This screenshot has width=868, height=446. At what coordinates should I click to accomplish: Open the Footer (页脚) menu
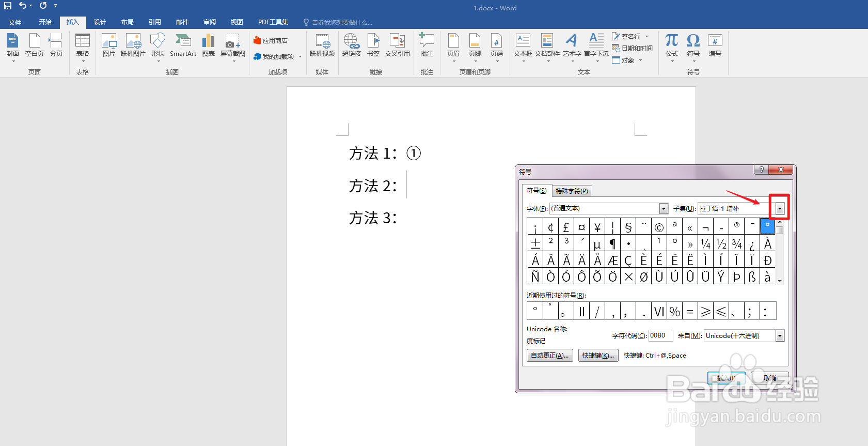pyautogui.click(x=475, y=47)
